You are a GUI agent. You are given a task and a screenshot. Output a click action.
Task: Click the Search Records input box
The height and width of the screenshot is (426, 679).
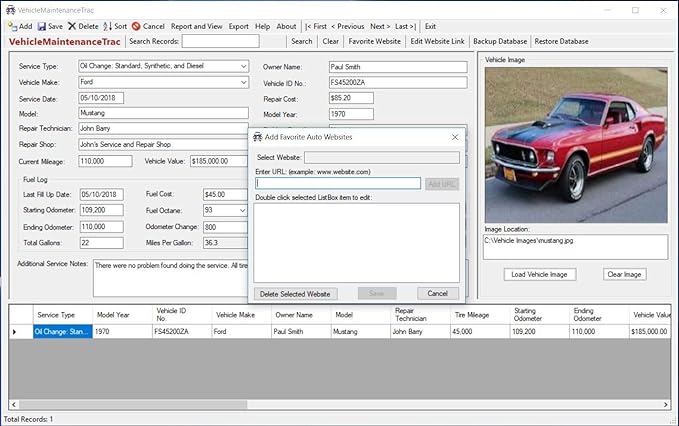click(220, 41)
